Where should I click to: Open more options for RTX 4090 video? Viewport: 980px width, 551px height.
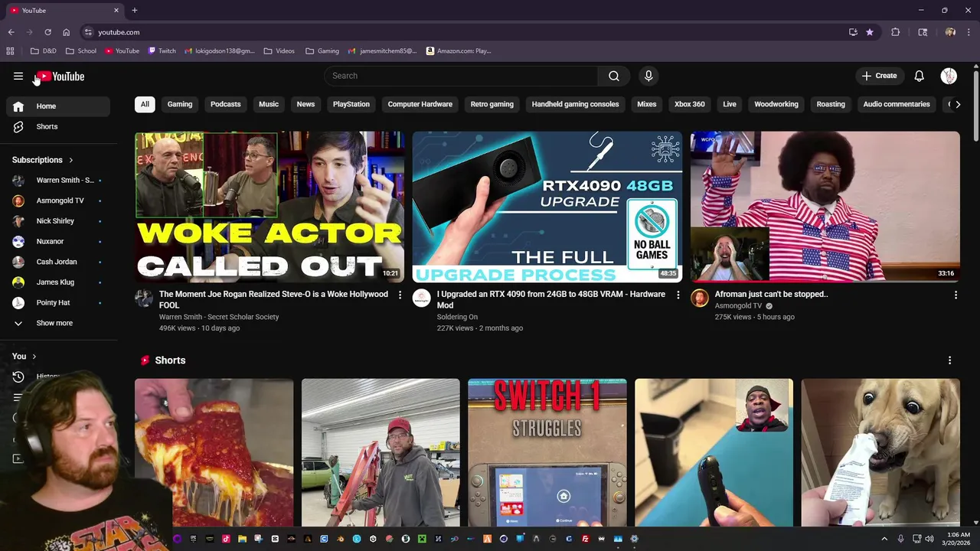[x=678, y=295]
